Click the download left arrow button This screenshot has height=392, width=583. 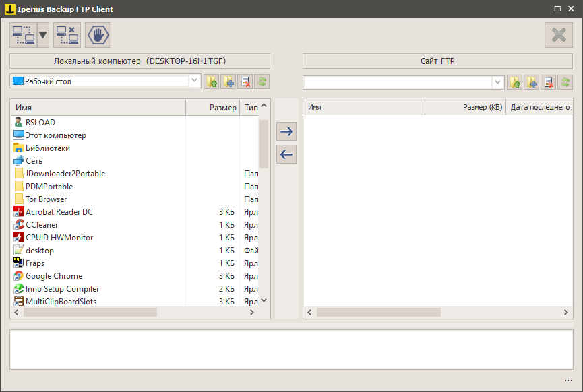click(286, 154)
